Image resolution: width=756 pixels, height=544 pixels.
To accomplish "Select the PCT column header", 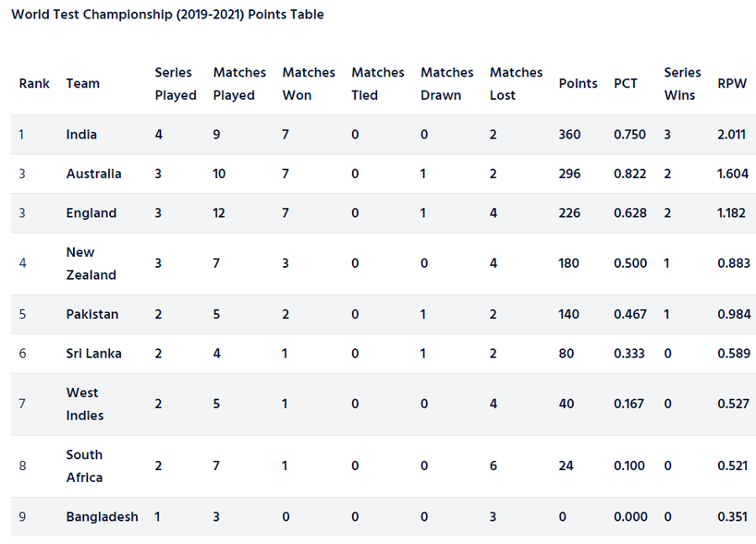I will [x=625, y=83].
